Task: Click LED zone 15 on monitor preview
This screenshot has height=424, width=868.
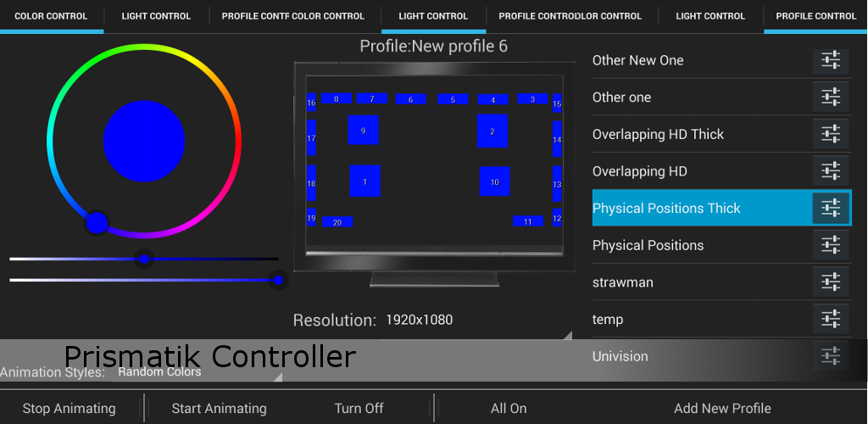Action: coord(557,103)
